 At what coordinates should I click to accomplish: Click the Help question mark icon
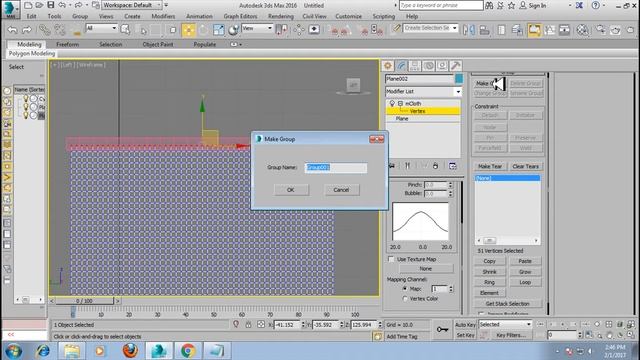[596, 6]
